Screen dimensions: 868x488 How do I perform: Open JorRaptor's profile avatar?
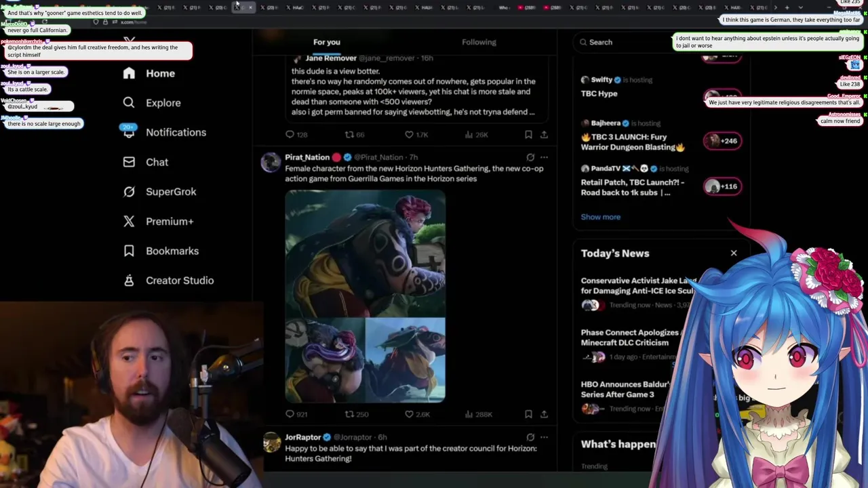(x=271, y=443)
